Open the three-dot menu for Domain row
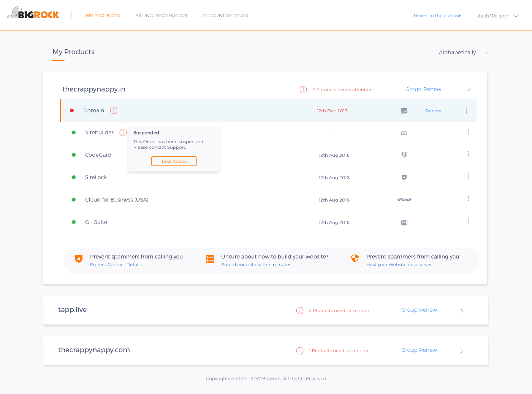532x394 pixels. (x=466, y=111)
